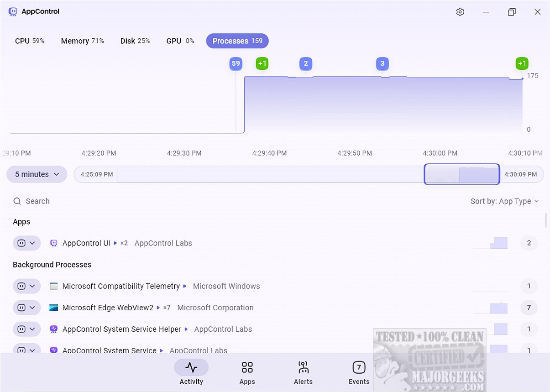Click the AppControl Labs publisher for AppControl UI
This screenshot has height=392, width=550.
[x=163, y=243]
